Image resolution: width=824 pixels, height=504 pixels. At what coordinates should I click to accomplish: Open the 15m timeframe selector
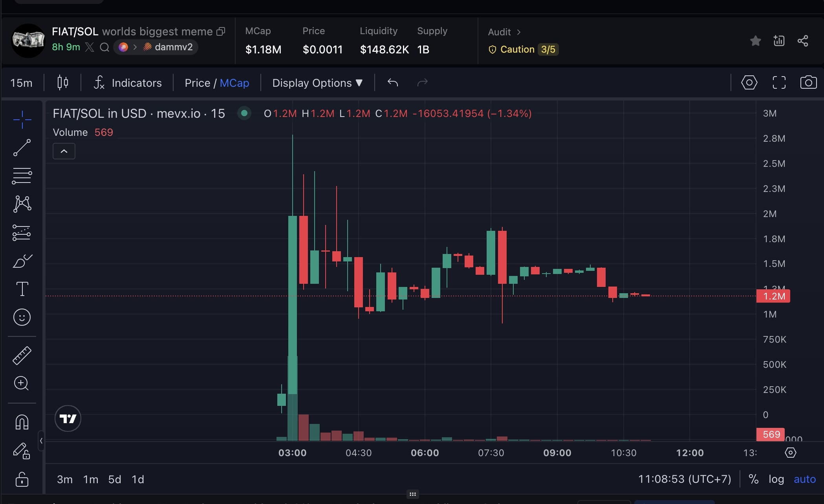(22, 83)
